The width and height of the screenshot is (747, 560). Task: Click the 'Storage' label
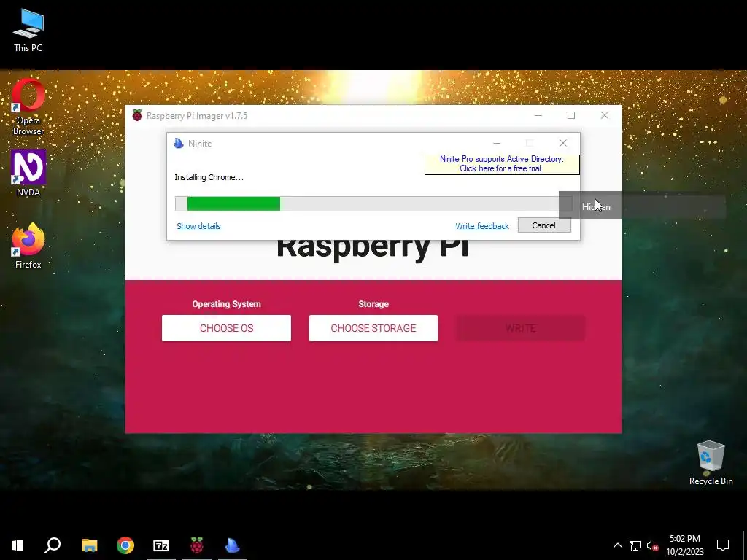click(373, 304)
